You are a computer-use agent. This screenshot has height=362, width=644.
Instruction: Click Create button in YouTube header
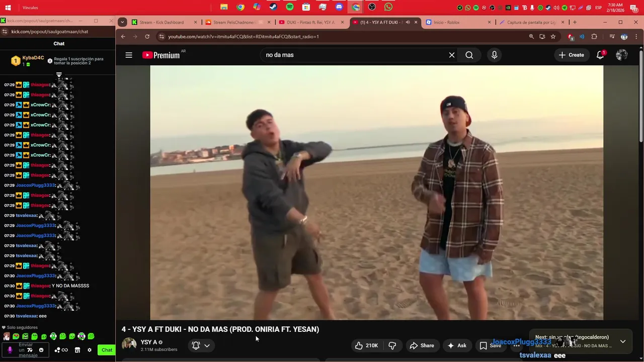(571, 55)
